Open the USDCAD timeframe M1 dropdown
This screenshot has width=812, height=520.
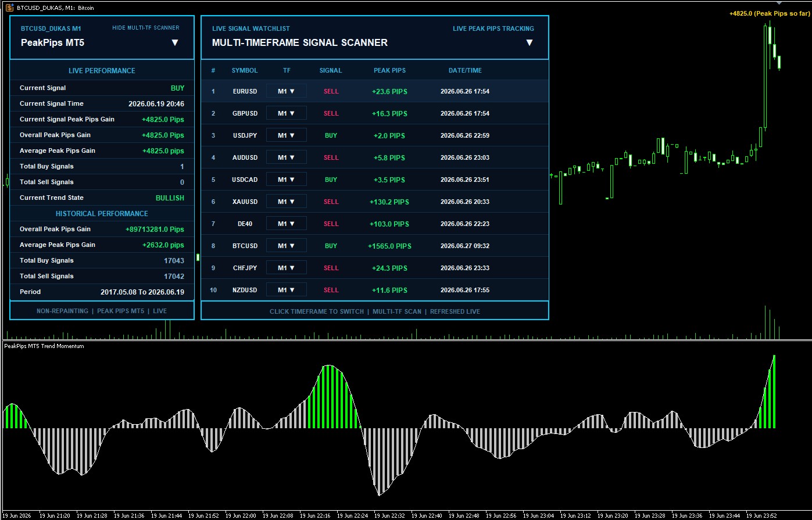click(286, 180)
